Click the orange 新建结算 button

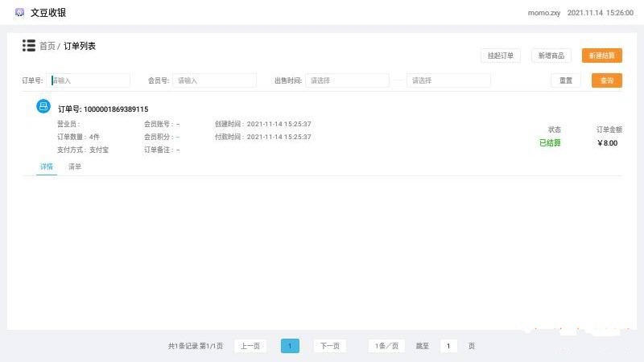tap(601, 56)
